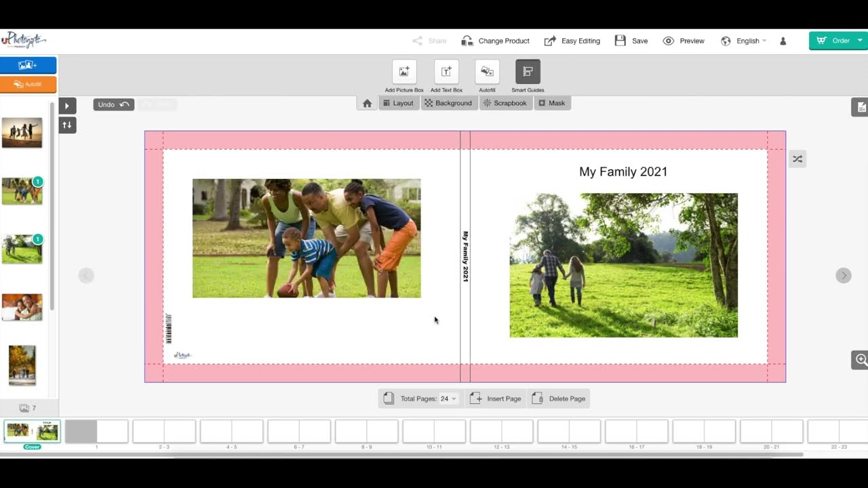
Task: Open the English language dropdown
Action: click(744, 41)
